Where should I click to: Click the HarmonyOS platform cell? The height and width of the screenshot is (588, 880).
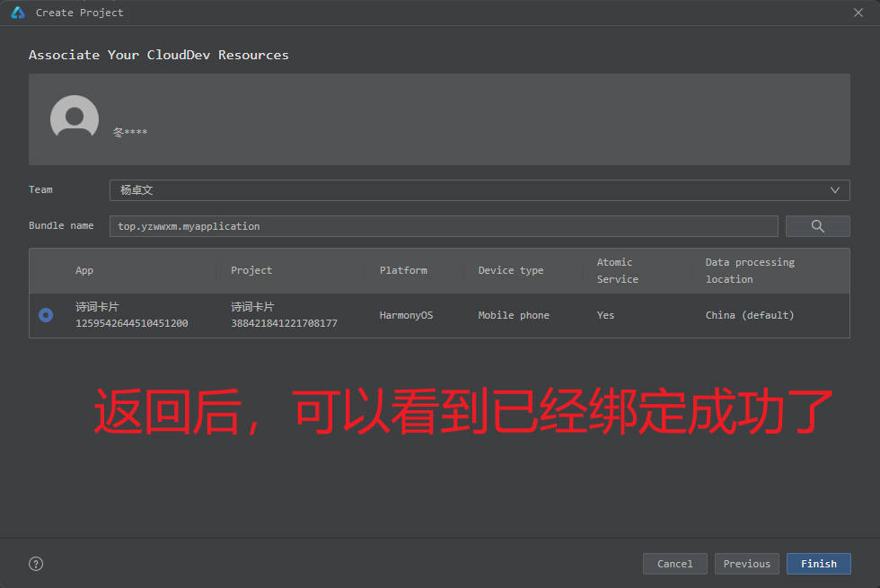tap(406, 315)
